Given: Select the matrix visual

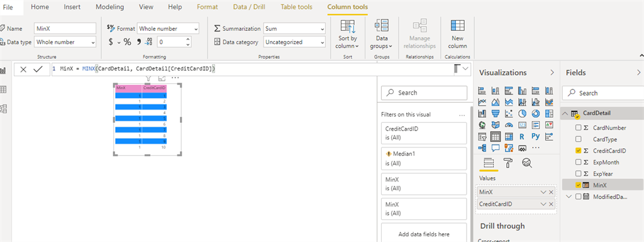Looking at the screenshot, I should pos(509,136).
